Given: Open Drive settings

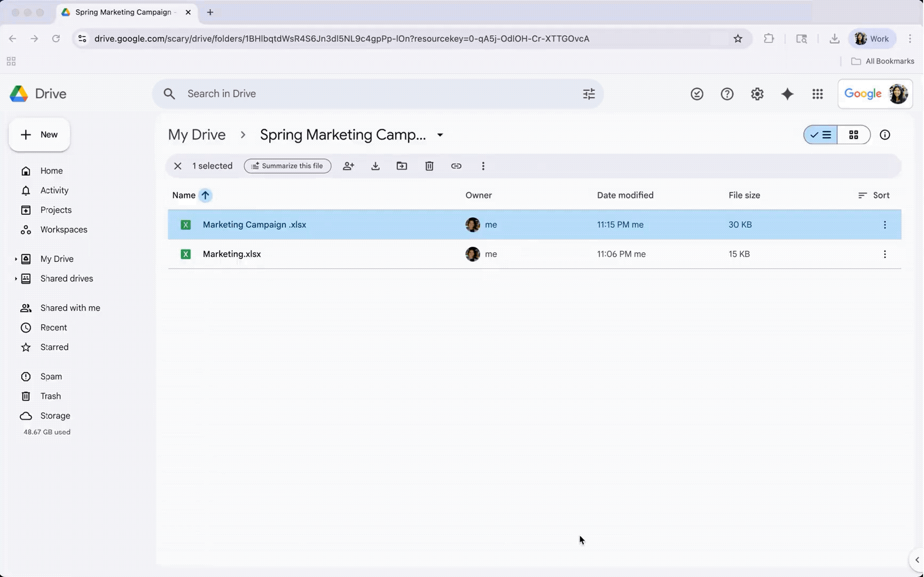Looking at the screenshot, I should point(757,93).
